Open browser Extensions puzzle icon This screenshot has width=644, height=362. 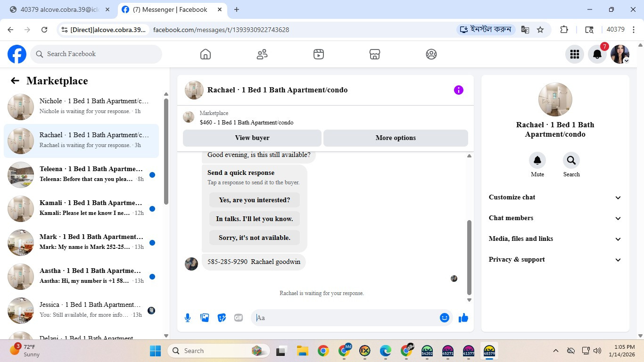click(564, 30)
